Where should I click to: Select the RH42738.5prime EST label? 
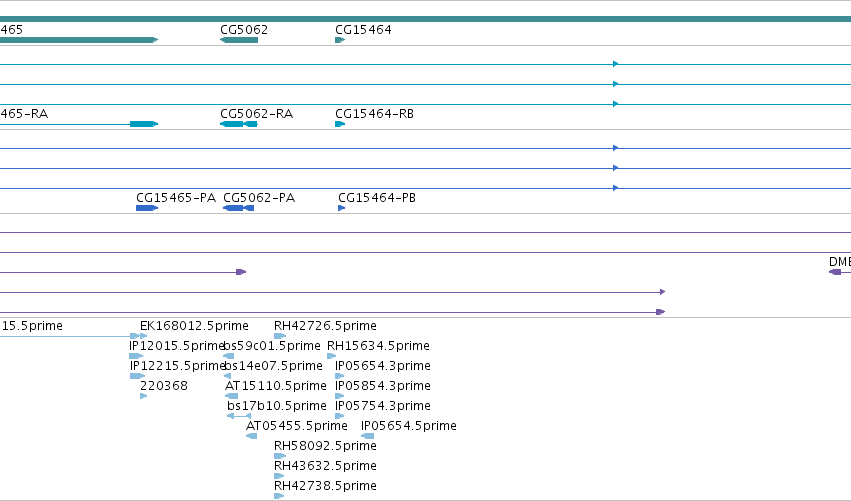[325, 486]
